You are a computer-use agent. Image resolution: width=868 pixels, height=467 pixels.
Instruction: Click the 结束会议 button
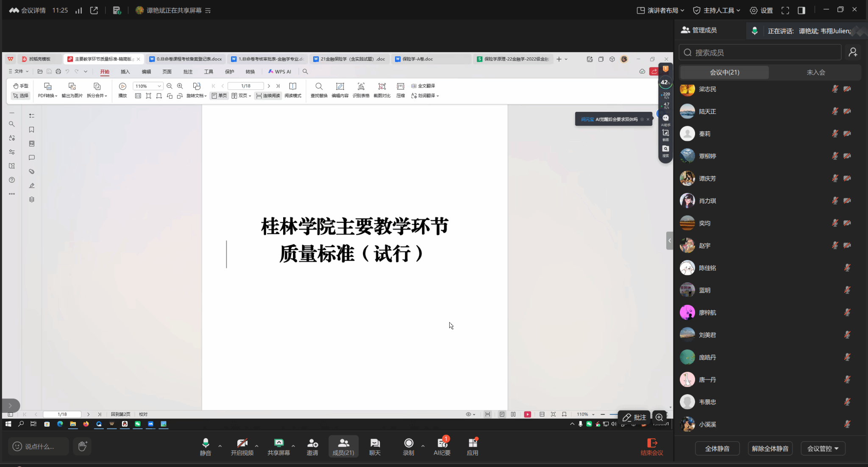[651, 447]
